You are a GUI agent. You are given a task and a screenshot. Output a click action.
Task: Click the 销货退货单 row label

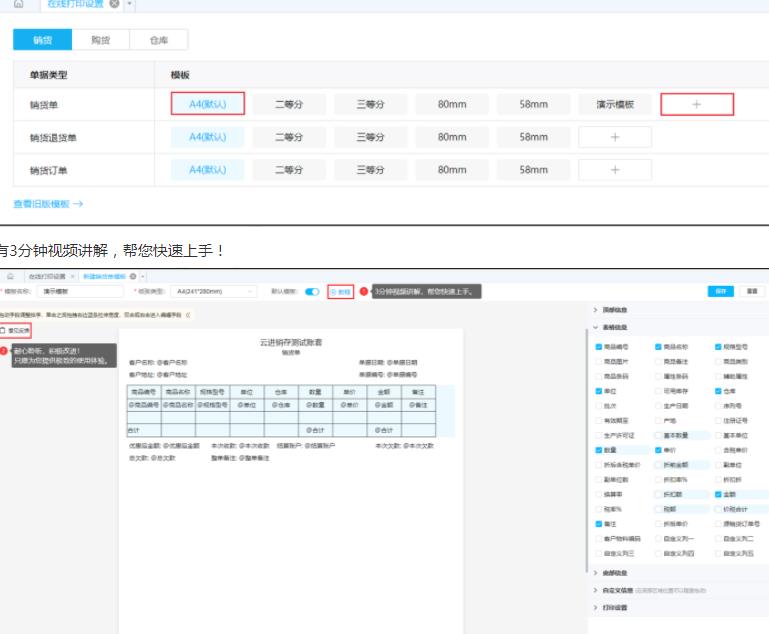(x=53, y=138)
